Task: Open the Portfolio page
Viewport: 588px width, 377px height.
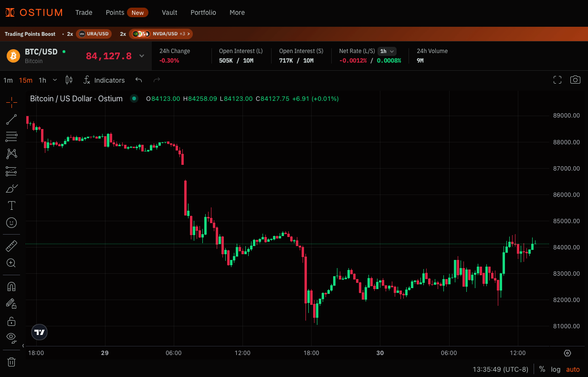Action: [x=203, y=12]
